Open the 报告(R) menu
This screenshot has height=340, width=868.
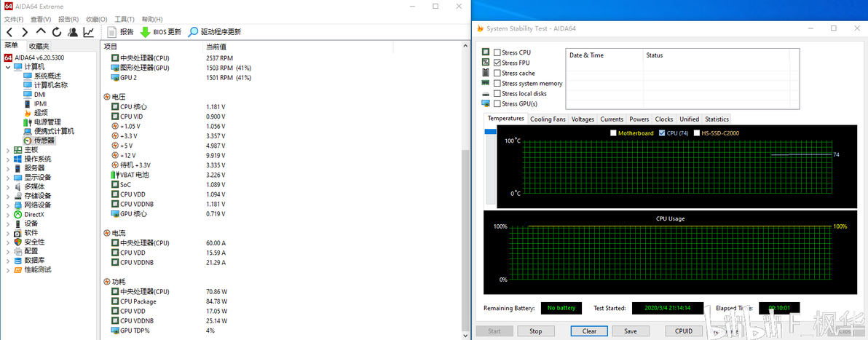(x=68, y=20)
